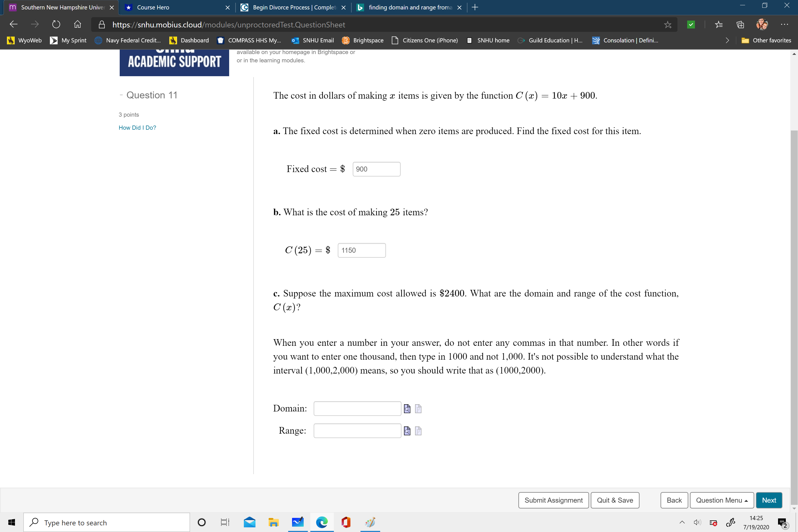Click the second icon next to Domain field
The height and width of the screenshot is (532, 798).
418,408
